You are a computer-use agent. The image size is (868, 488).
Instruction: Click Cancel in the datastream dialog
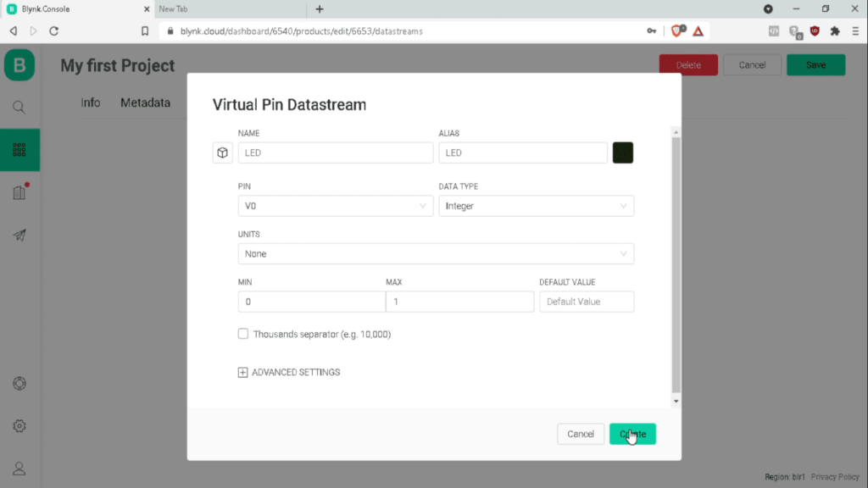pos(581,434)
